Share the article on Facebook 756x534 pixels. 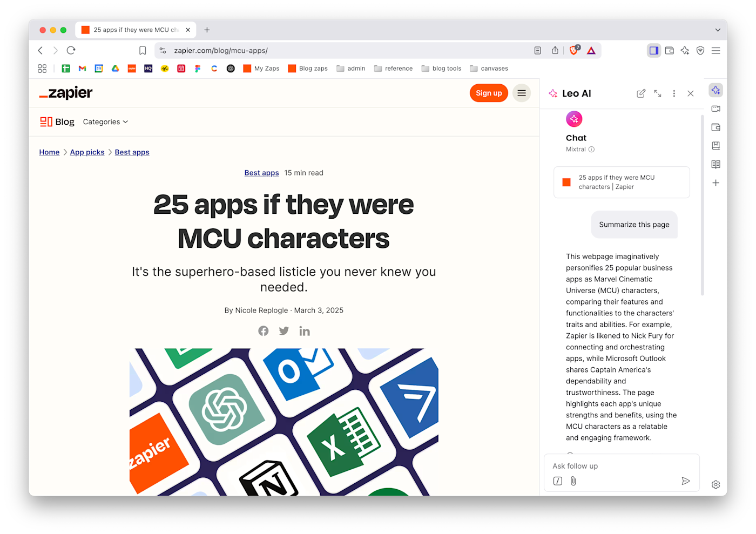[263, 330]
